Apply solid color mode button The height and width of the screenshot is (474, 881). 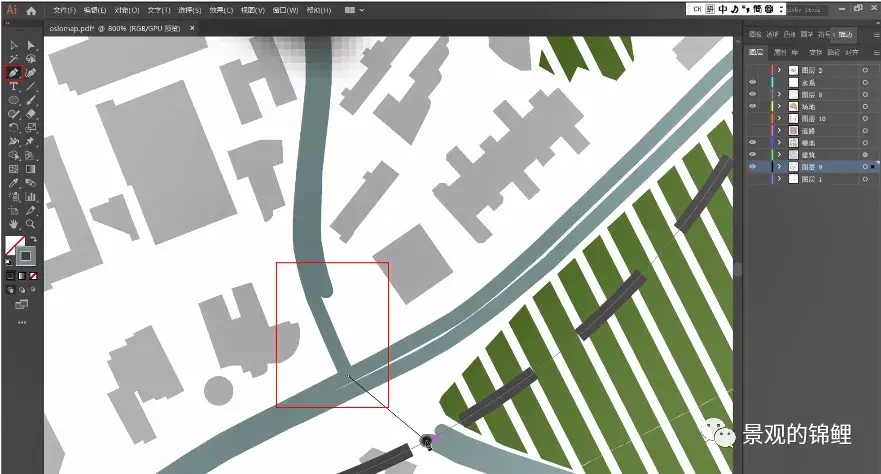click(10, 276)
